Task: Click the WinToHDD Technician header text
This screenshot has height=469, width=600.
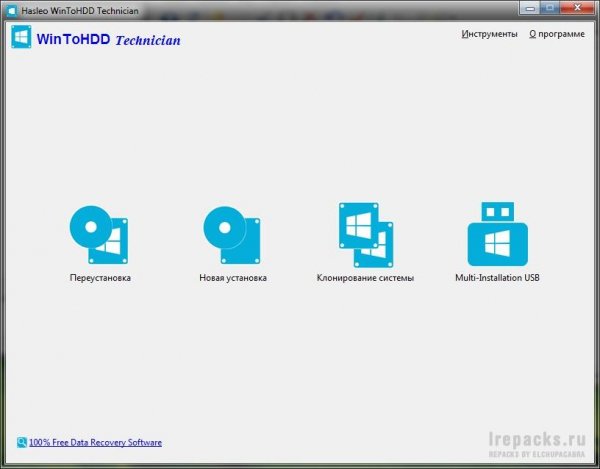Action: click(x=108, y=40)
